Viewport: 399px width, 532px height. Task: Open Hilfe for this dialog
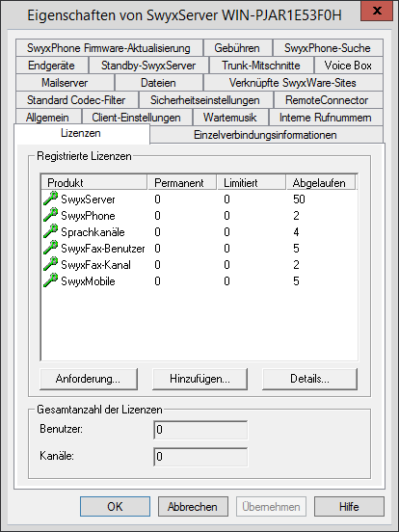click(x=349, y=507)
